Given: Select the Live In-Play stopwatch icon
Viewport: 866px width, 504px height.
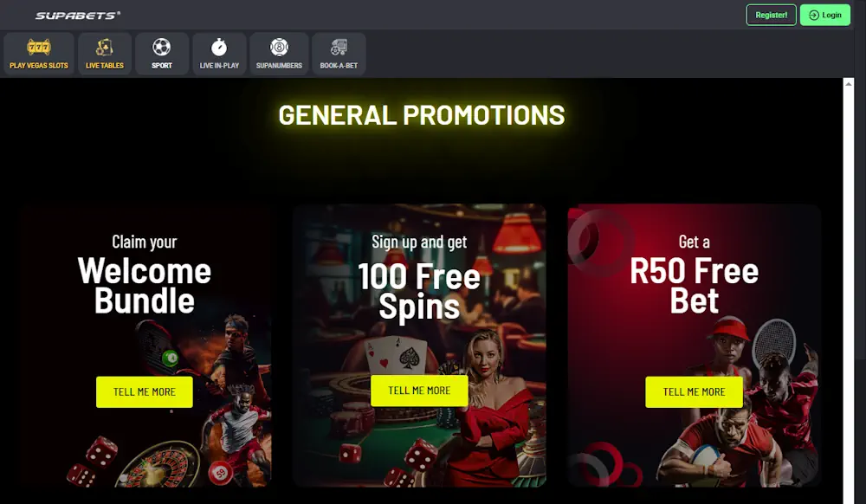Looking at the screenshot, I should [x=219, y=47].
